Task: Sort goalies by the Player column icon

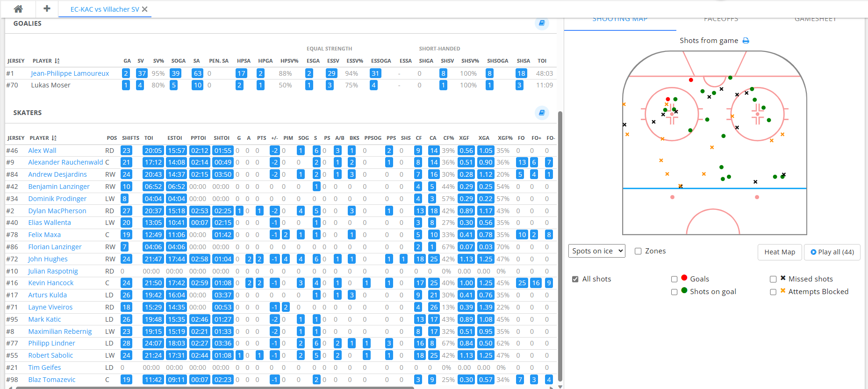Action: tap(57, 61)
